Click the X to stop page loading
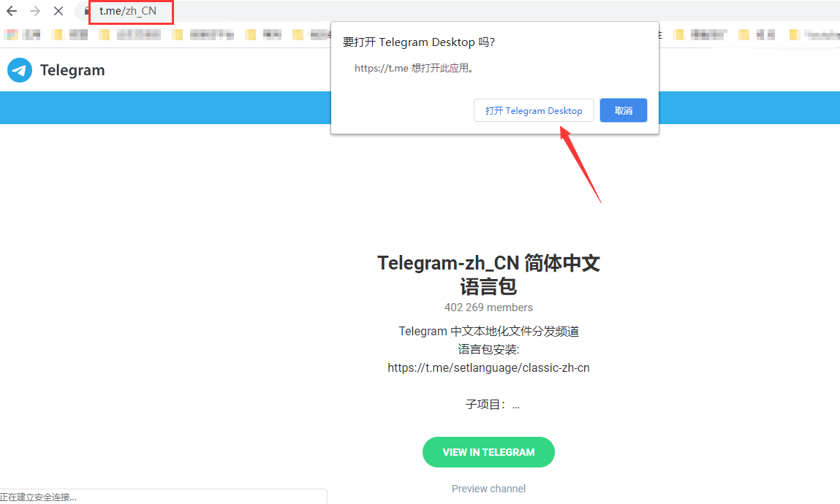This screenshot has width=840, height=504. (58, 12)
